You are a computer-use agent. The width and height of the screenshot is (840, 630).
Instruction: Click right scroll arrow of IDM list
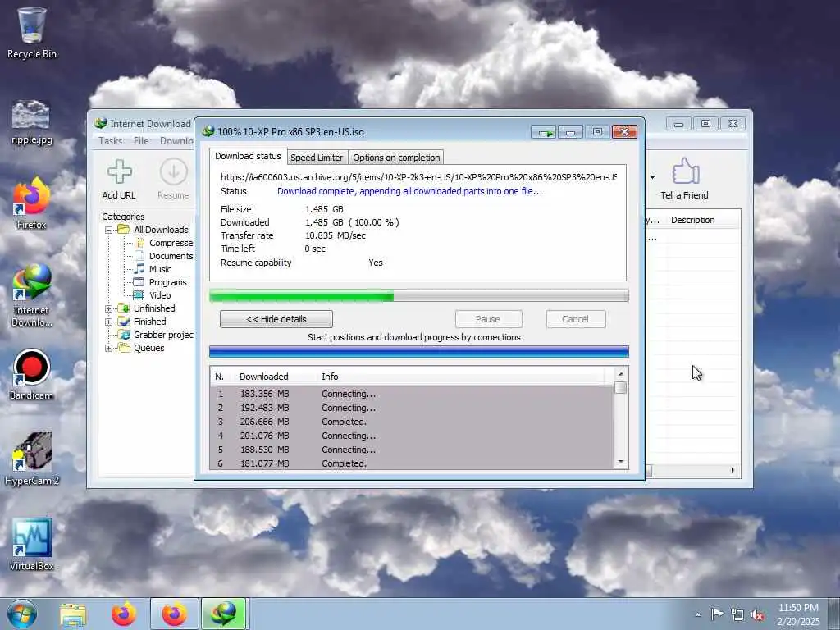coord(733,470)
